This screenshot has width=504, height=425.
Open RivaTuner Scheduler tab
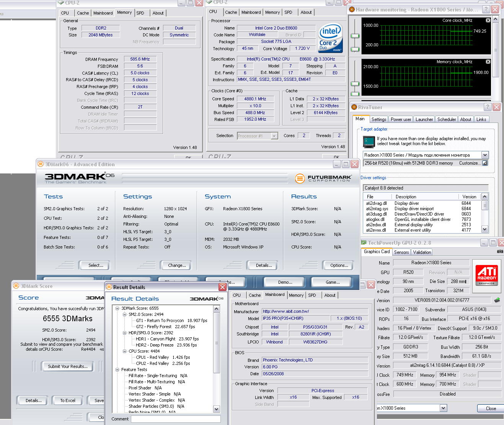[447, 119]
